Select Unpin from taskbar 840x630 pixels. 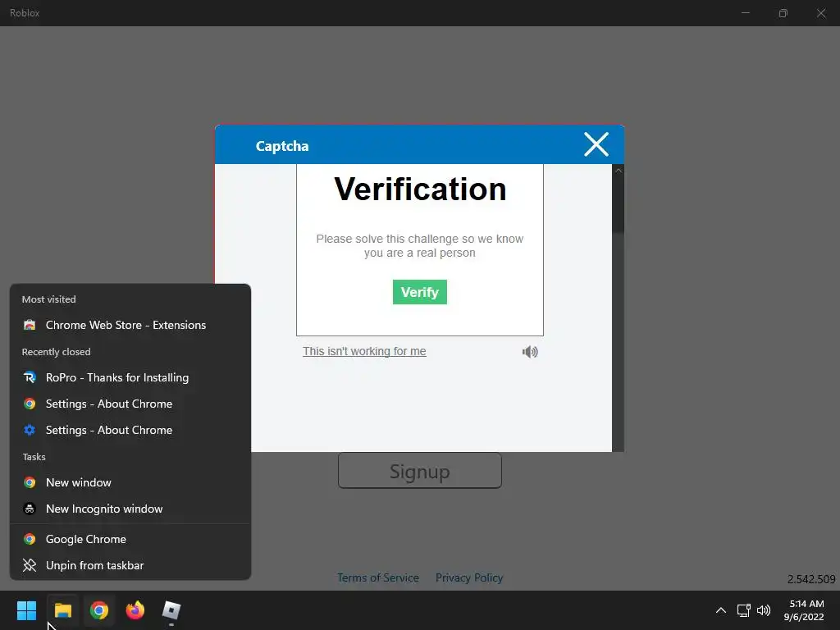(x=130, y=566)
